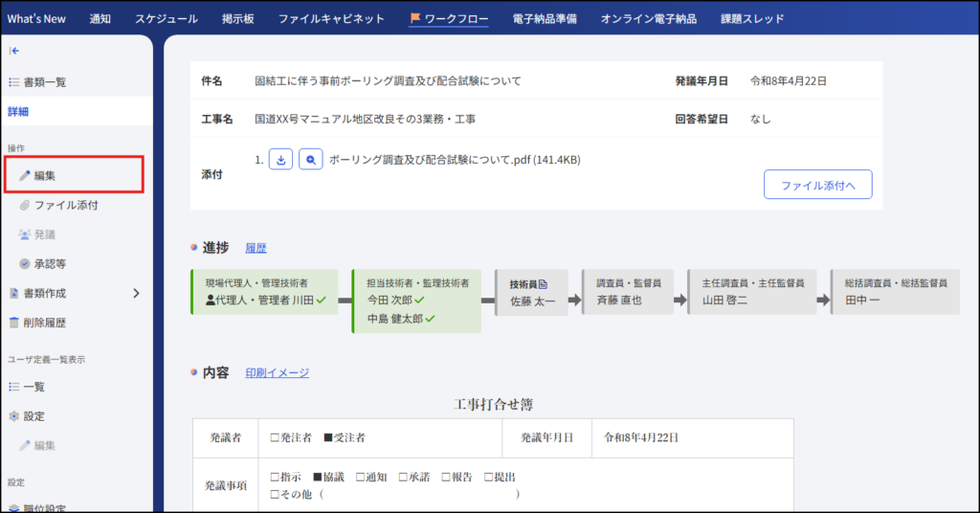The height and width of the screenshot is (513, 980).
Task: Click the download icon beside the PDF attachment
Action: (x=280, y=160)
